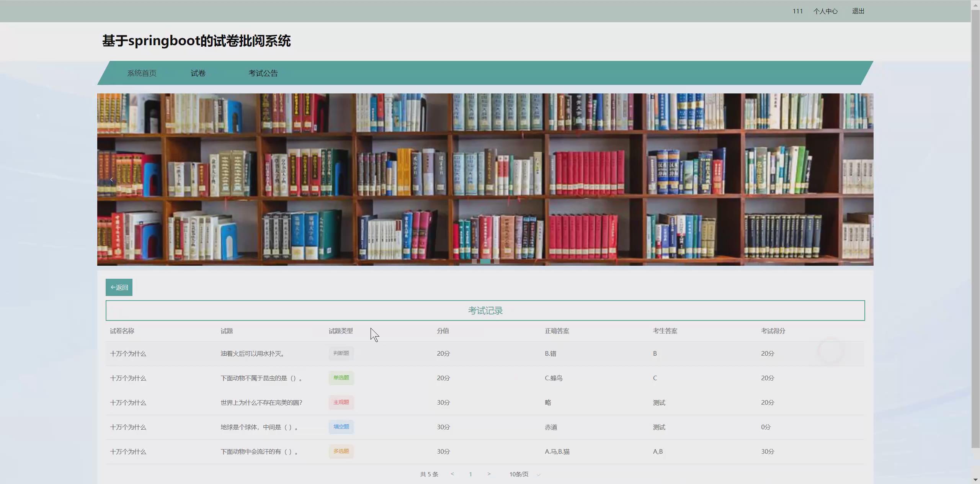The height and width of the screenshot is (484, 980).
Task: Click the carousel previous arrow
Action: [x=111, y=180]
